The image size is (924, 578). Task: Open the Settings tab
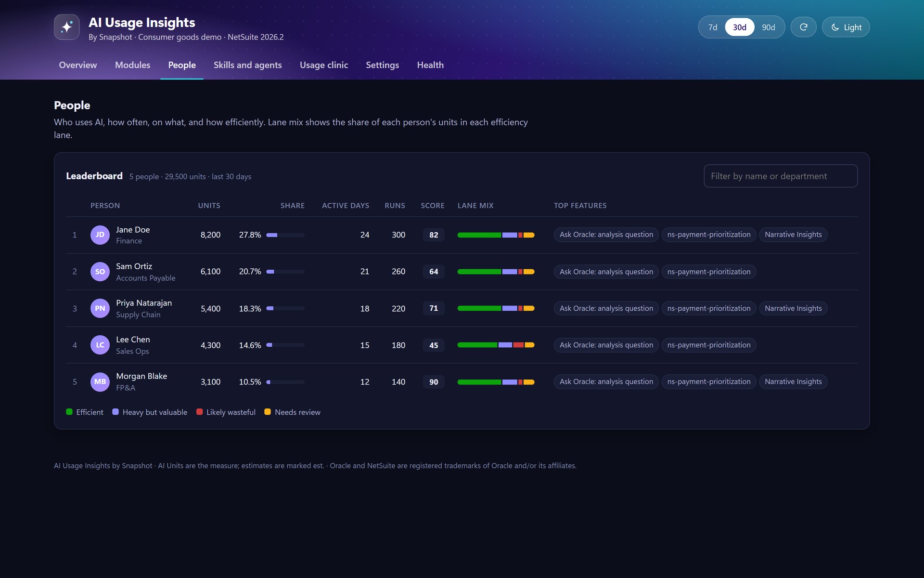(x=382, y=65)
